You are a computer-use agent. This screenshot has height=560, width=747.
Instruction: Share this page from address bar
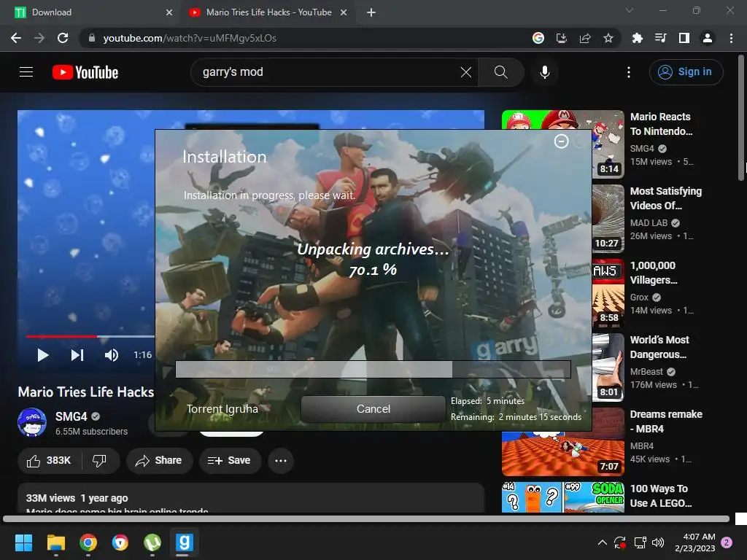[585, 38]
